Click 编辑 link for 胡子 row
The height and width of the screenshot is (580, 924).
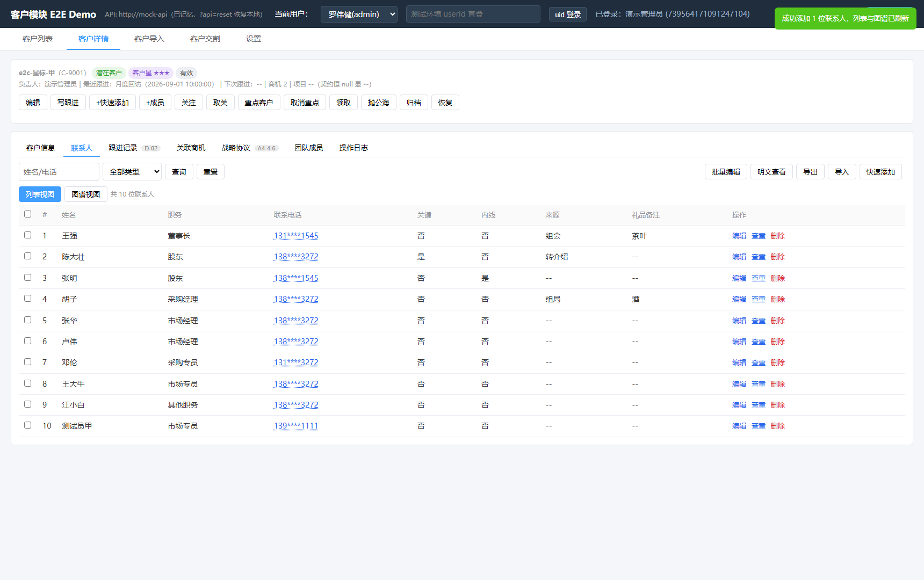coord(739,299)
